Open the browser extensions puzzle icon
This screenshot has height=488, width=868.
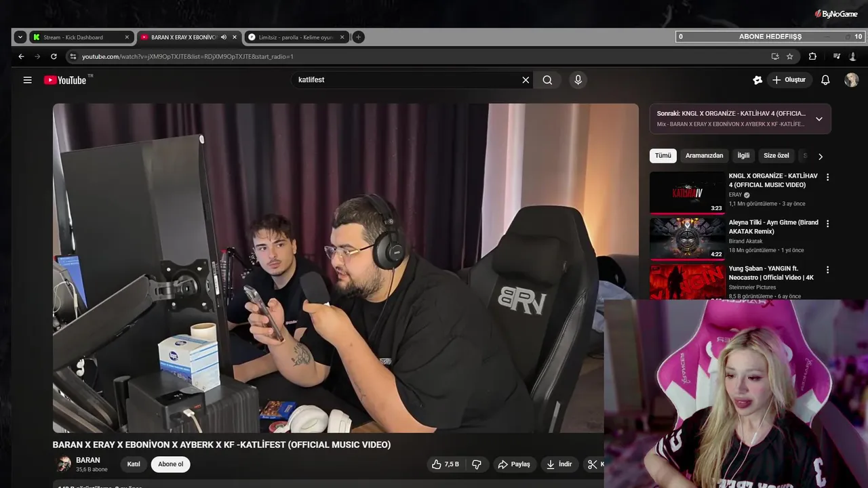click(812, 56)
